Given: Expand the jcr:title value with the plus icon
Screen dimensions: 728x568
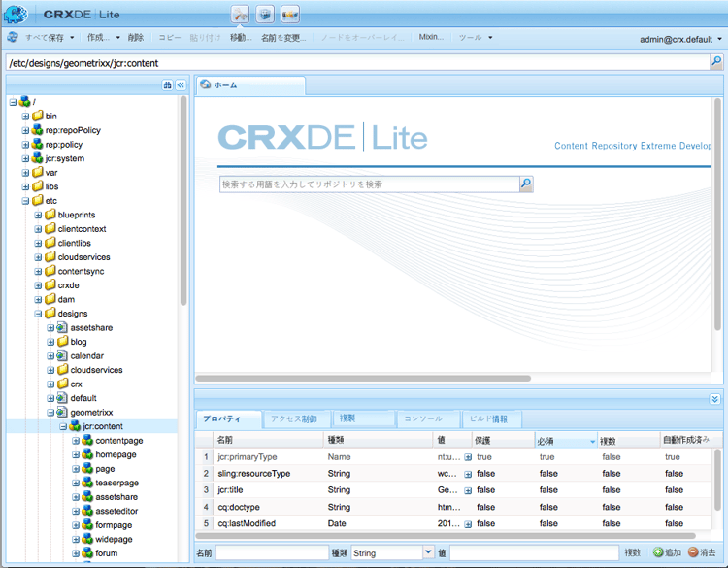Looking at the screenshot, I should tap(468, 491).
